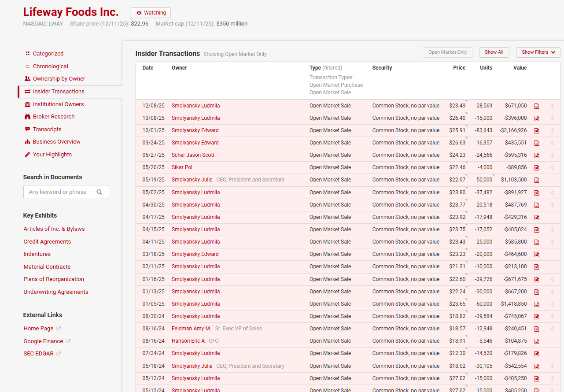Open filing document for 04/30/25 transaction
Viewport: 564px width, 392px height.
(537, 205)
